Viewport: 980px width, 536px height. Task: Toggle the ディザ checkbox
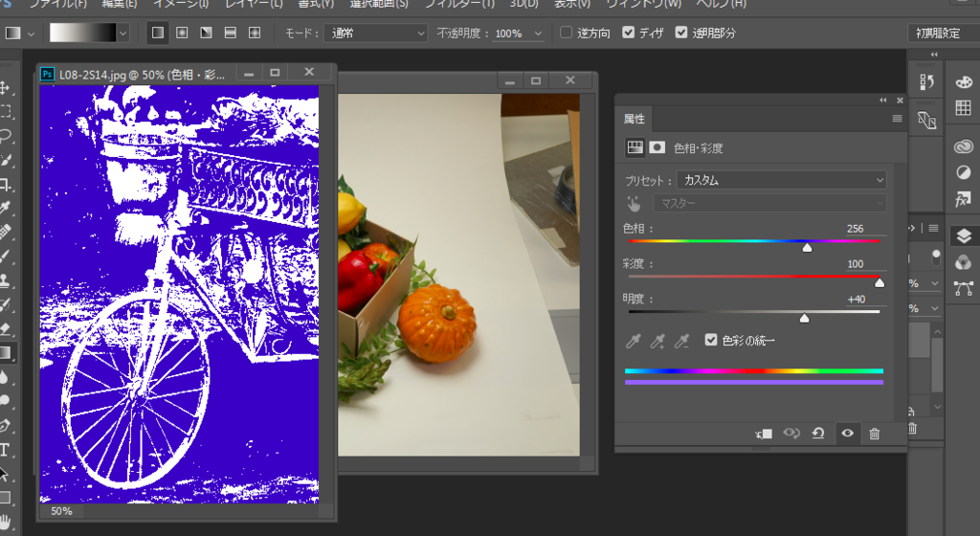point(628,33)
